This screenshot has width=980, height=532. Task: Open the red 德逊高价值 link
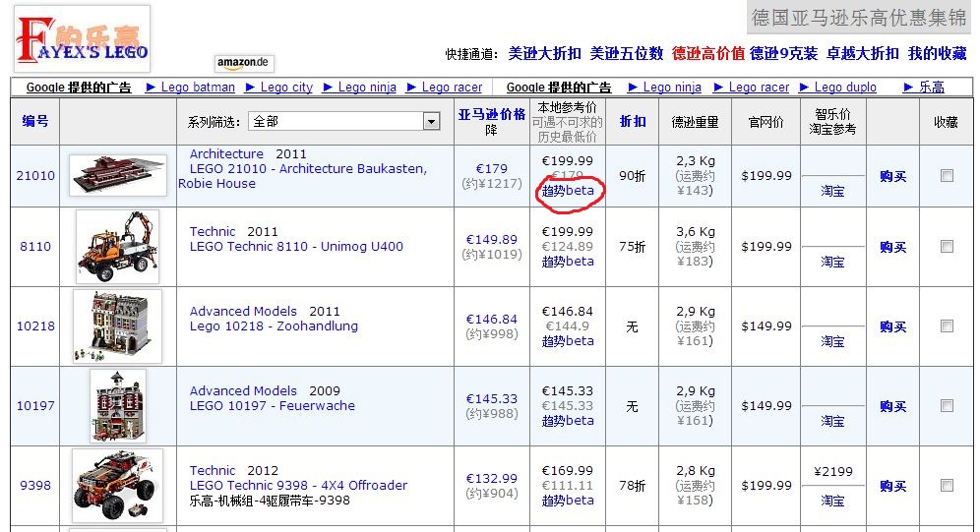(708, 54)
